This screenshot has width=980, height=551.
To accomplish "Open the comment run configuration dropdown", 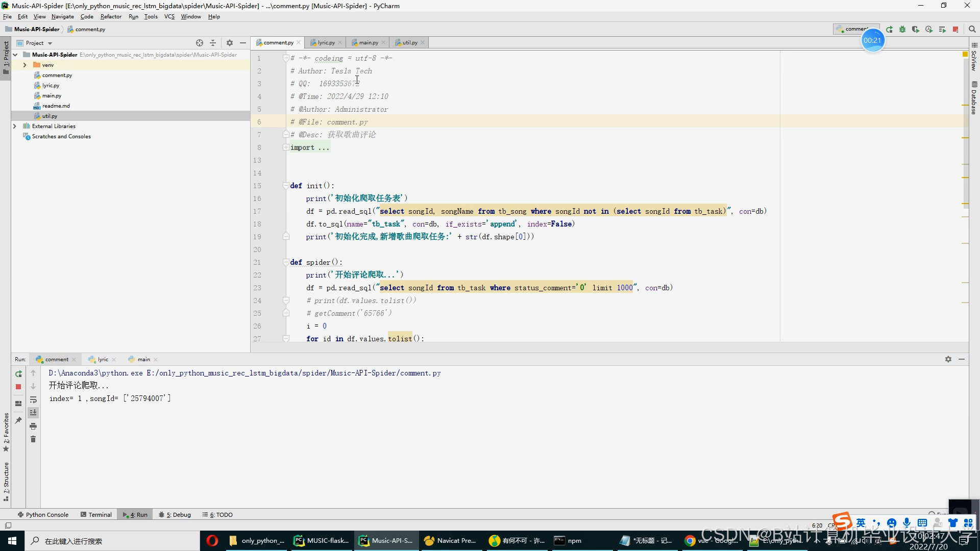I will coord(856,29).
